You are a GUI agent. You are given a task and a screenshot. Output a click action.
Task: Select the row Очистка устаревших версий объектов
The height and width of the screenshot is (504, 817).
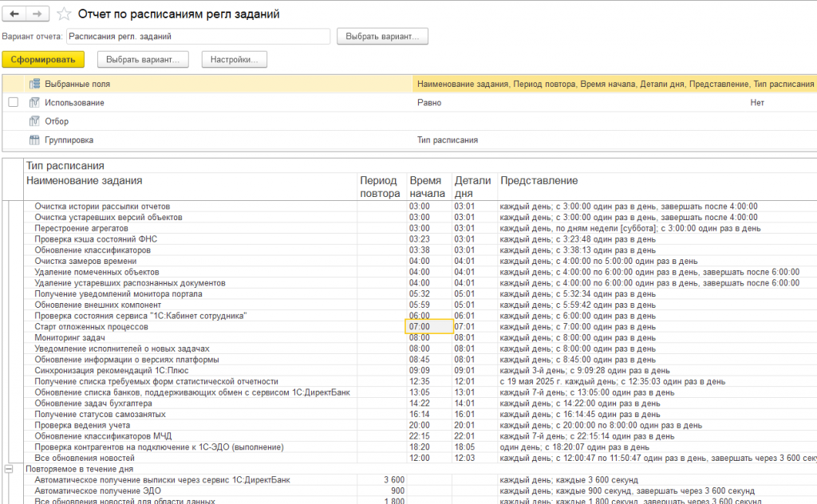(109, 218)
